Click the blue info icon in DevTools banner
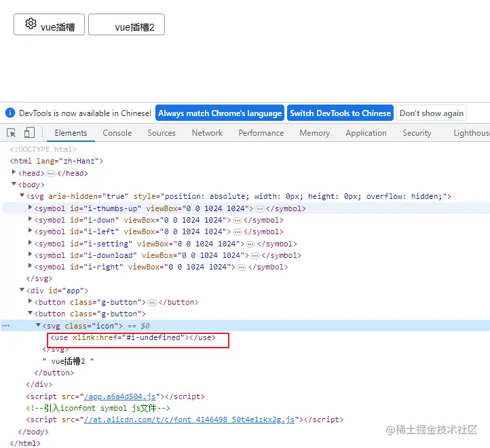 click(x=10, y=113)
